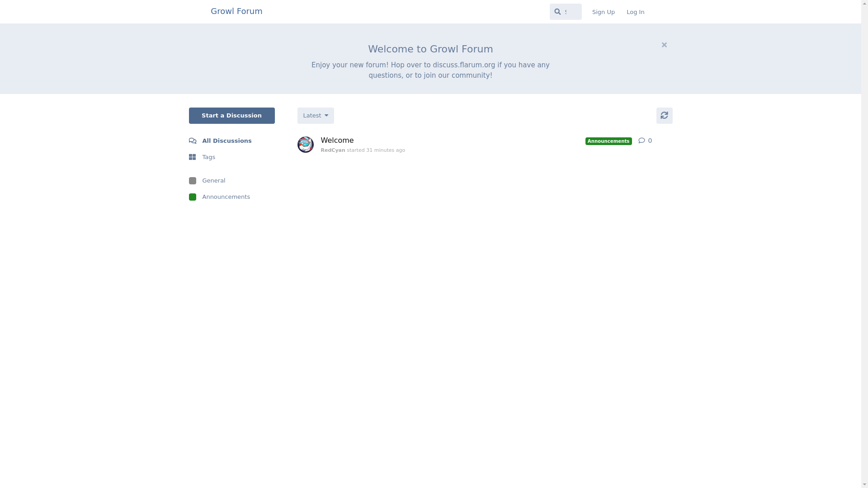Image resolution: width=868 pixels, height=488 pixels.
Task: Click the Tags grid icon
Action: pos(193,157)
